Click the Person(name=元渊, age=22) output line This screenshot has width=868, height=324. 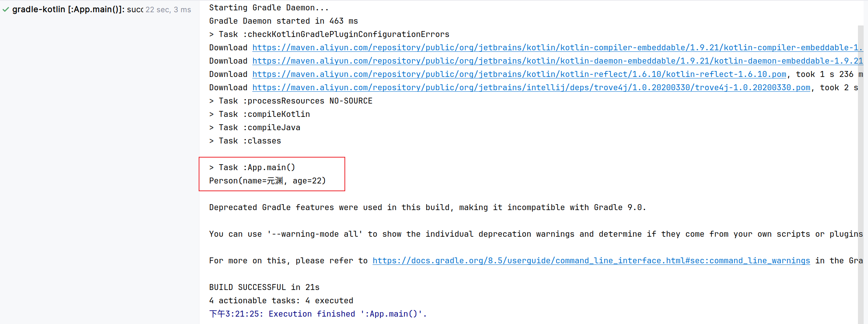click(268, 181)
